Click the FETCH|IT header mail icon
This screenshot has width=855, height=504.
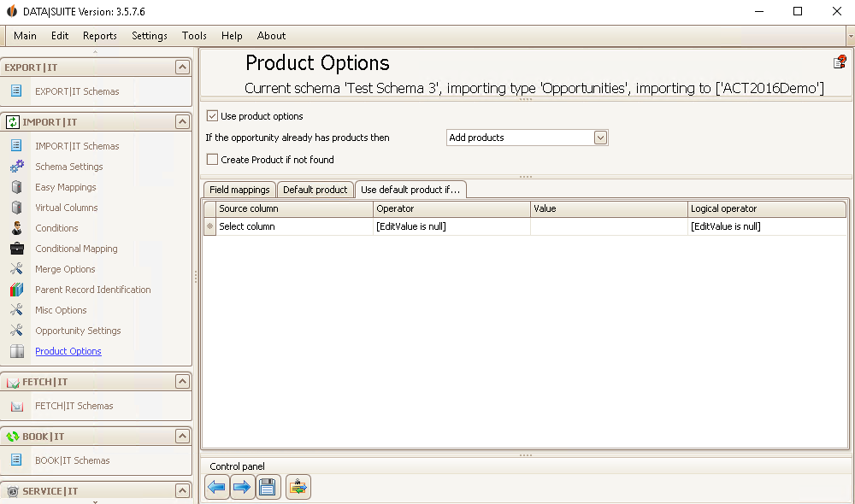[x=13, y=383]
